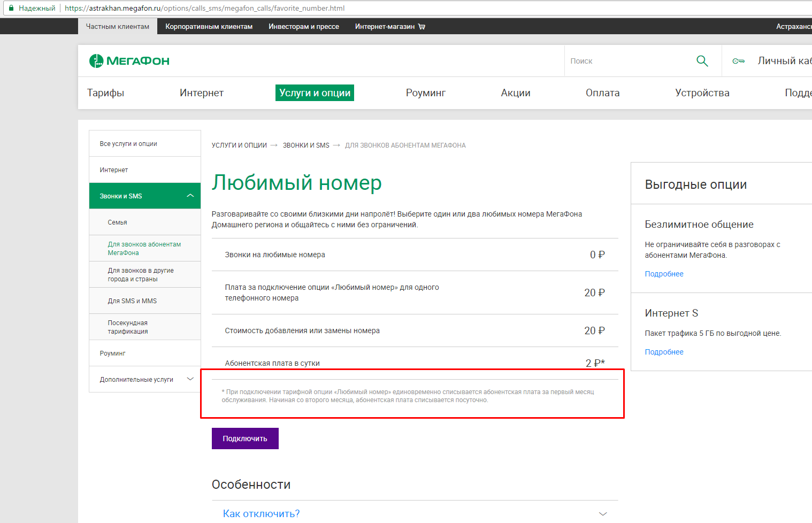This screenshot has width=812, height=523.
Task: Open Интернет-магазин link
Action: tap(385, 26)
